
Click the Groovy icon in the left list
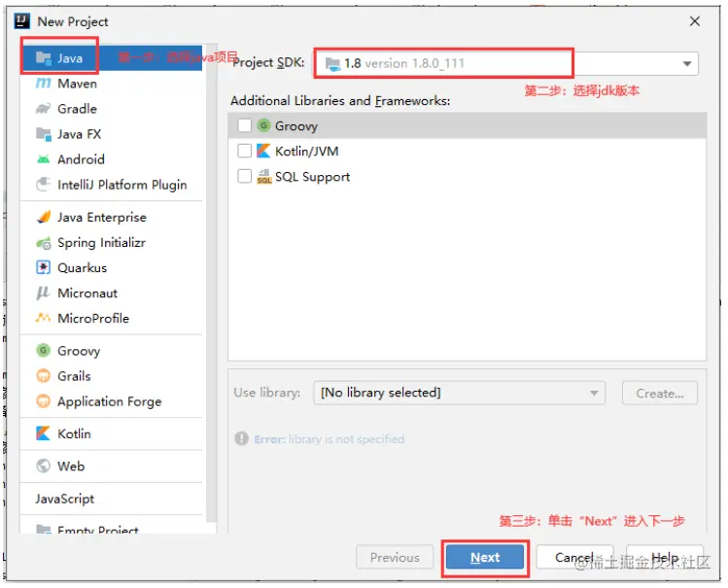[x=43, y=351]
